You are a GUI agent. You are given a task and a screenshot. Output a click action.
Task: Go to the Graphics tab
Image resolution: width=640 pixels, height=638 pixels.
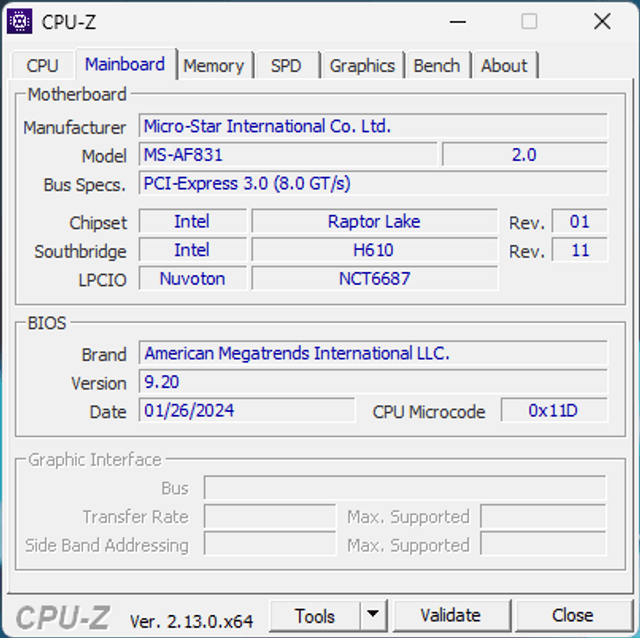(x=362, y=65)
